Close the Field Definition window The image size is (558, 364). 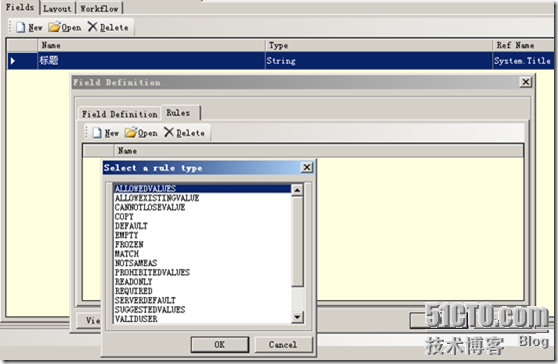point(526,82)
